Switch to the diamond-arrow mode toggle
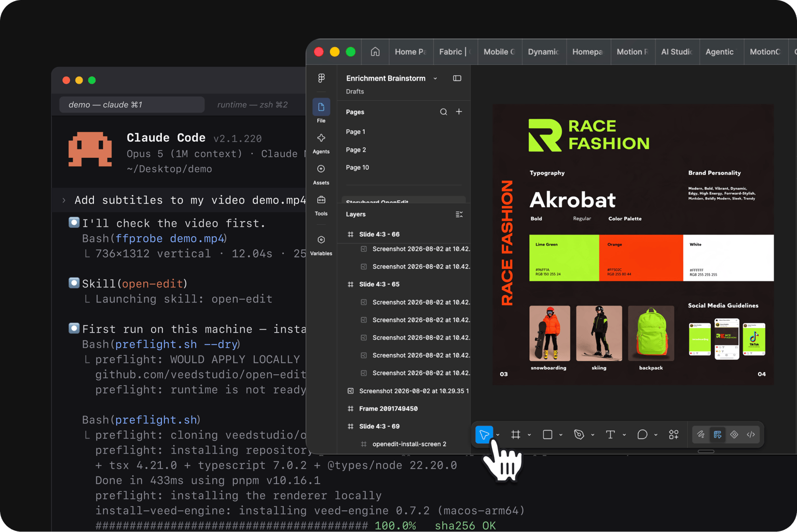This screenshot has width=797, height=532. pos(734,434)
